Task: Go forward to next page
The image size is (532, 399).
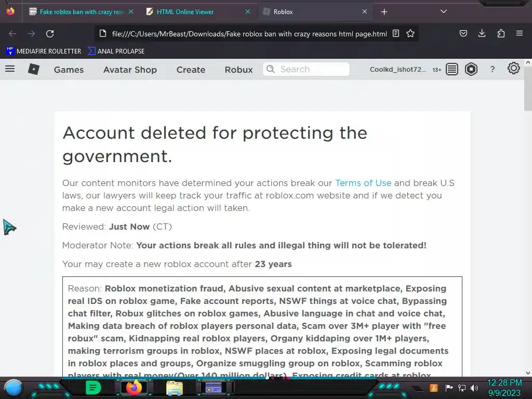Action: [31, 34]
